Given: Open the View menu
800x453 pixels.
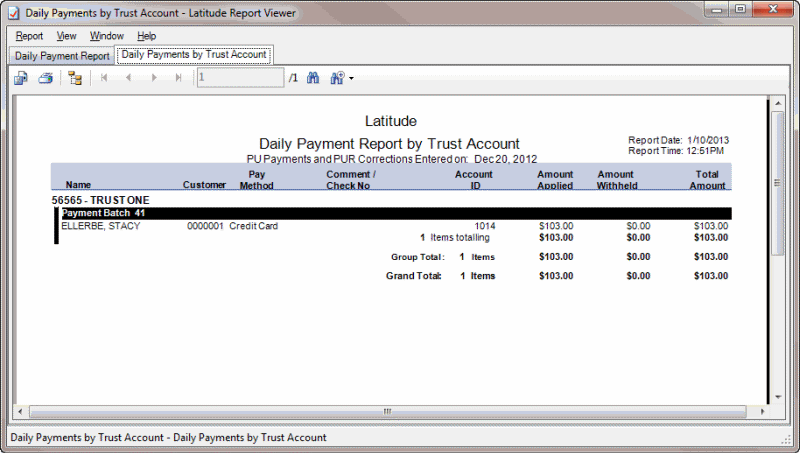Looking at the screenshot, I should (x=66, y=36).
